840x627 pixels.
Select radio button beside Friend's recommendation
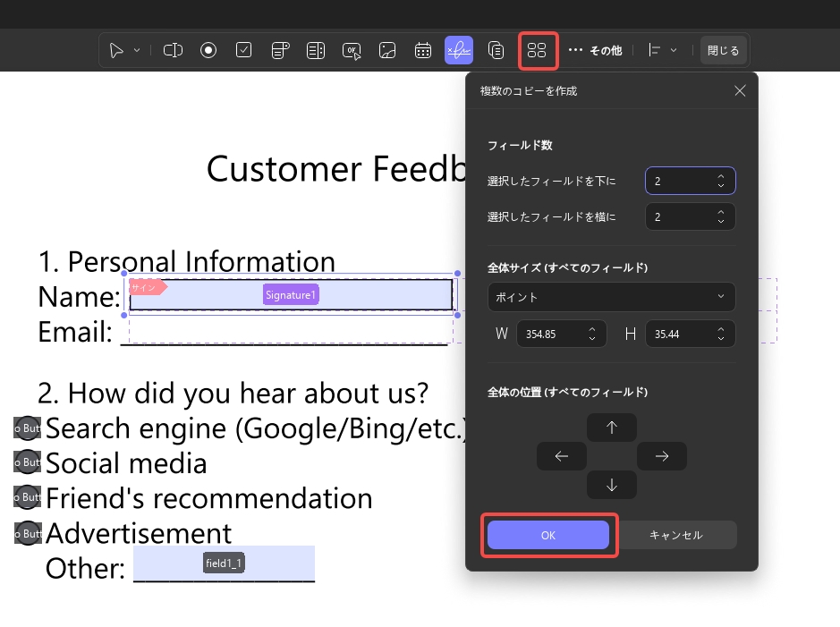pyautogui.click(x=28, y=497)
